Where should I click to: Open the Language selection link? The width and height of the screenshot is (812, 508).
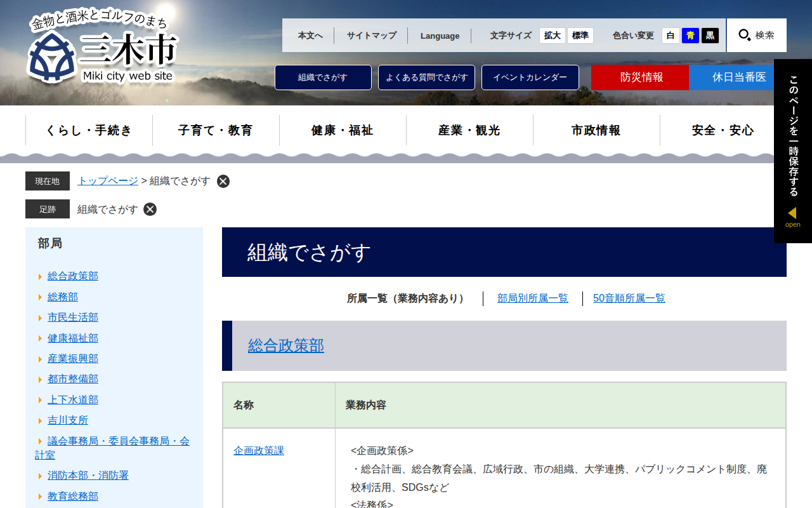tap(440, 36)
